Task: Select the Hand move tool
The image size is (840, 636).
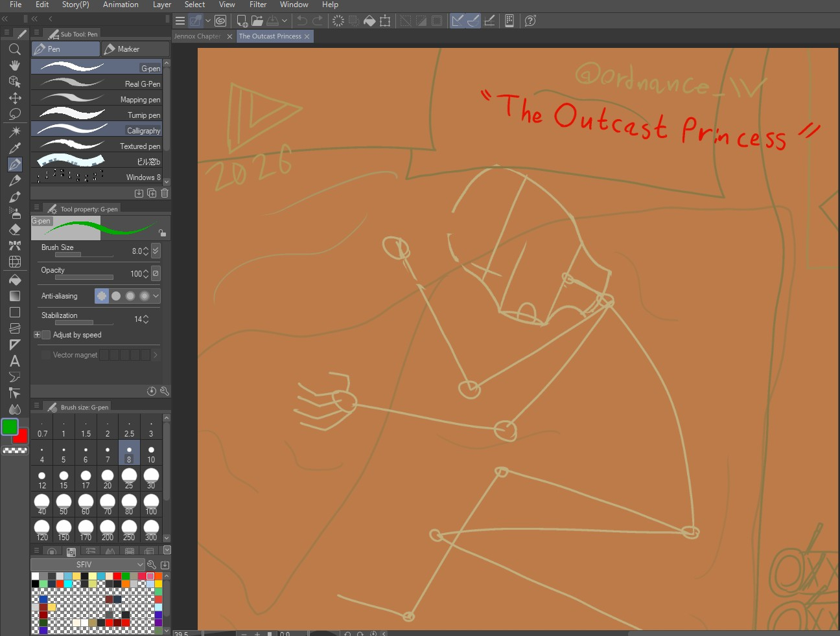Action: 14,65
